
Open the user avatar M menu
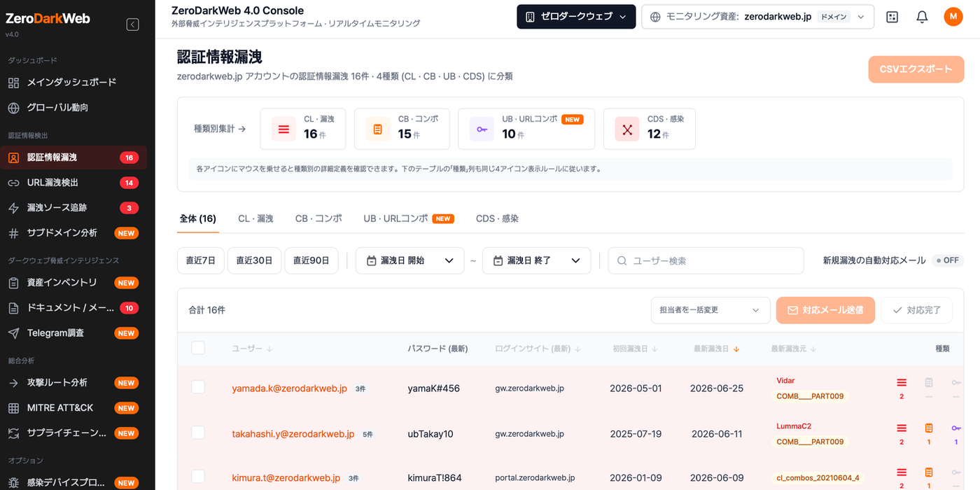click(953, 17)
